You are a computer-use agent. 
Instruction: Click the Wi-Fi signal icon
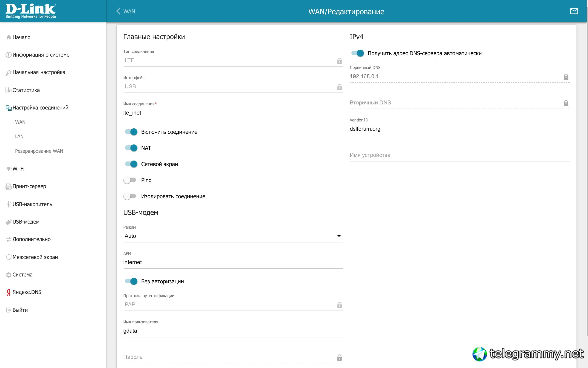click(x=8, y=169)
